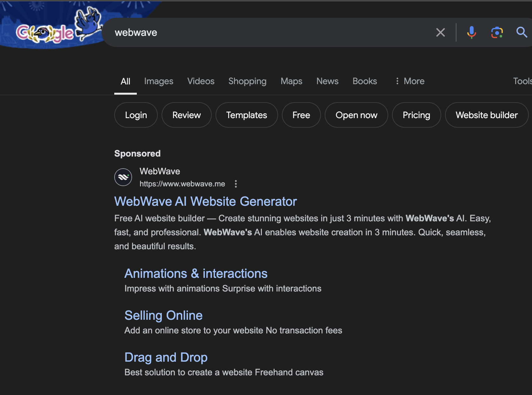Apply the Templates filter chip
The width and height of the screenshot is (532, 395).
coord(247,115)
